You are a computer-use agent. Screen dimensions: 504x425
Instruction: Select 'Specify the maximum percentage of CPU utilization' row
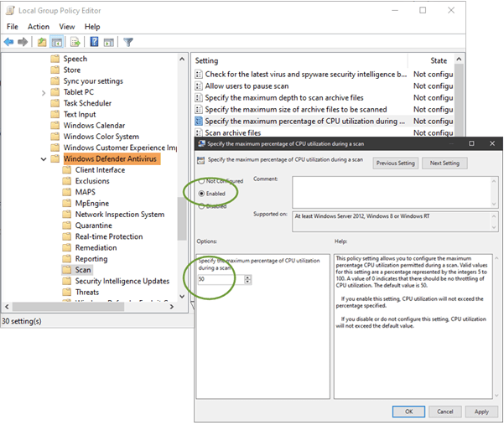tap(324, 121)
